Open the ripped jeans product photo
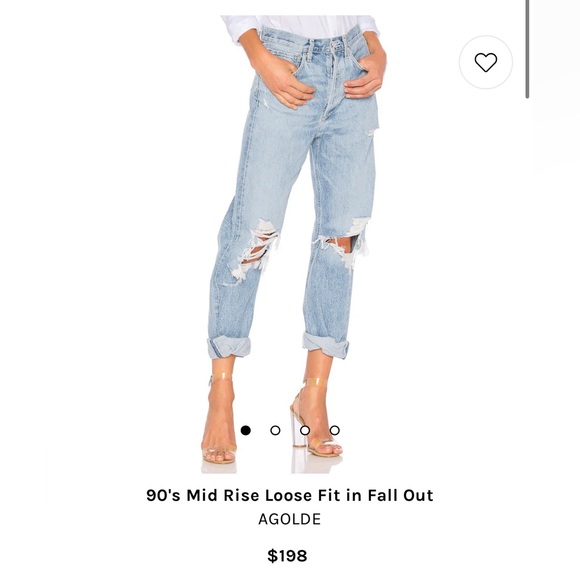The image size is (580, 580). click(290, 244)
